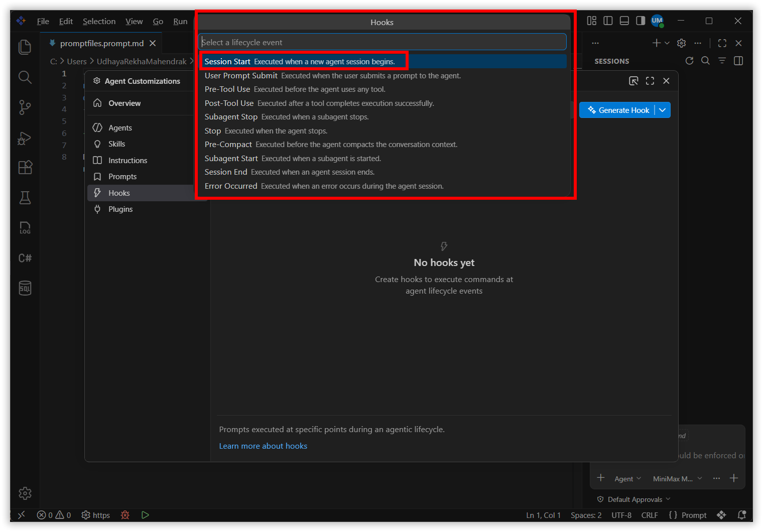Open the Run menu
Screen dimensions: 763x532
(180, 21)
